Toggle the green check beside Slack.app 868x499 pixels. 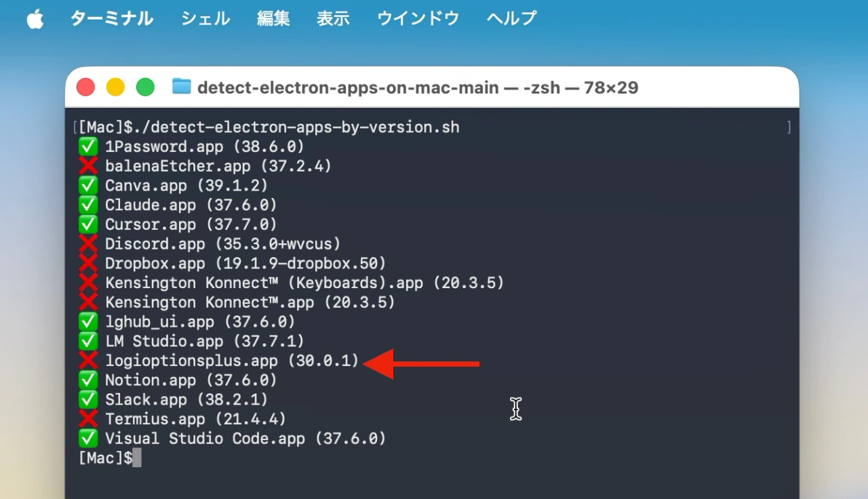point(87,399)
